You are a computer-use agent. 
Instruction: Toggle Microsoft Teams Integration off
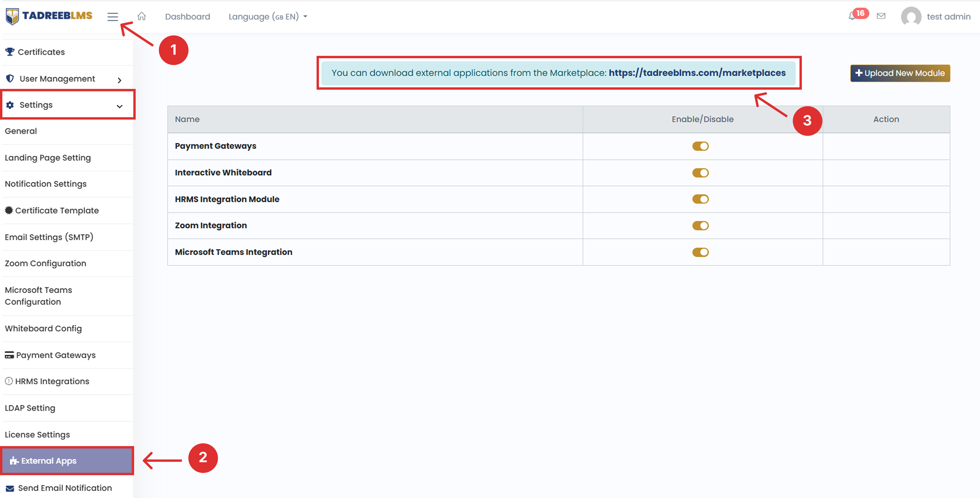point(700,252)
